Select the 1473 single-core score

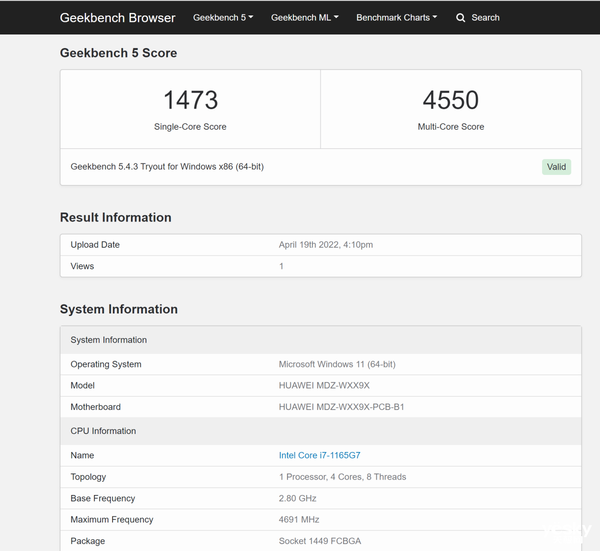[190, 100]
